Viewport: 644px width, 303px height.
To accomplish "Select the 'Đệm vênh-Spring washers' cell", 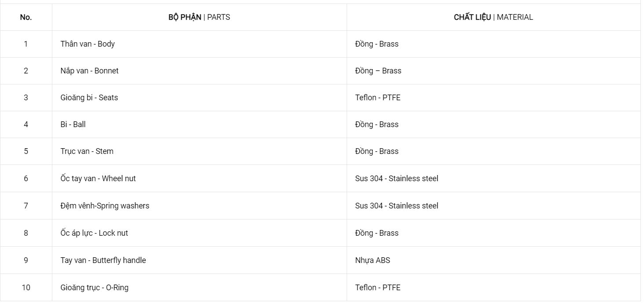I will [199, 206].
